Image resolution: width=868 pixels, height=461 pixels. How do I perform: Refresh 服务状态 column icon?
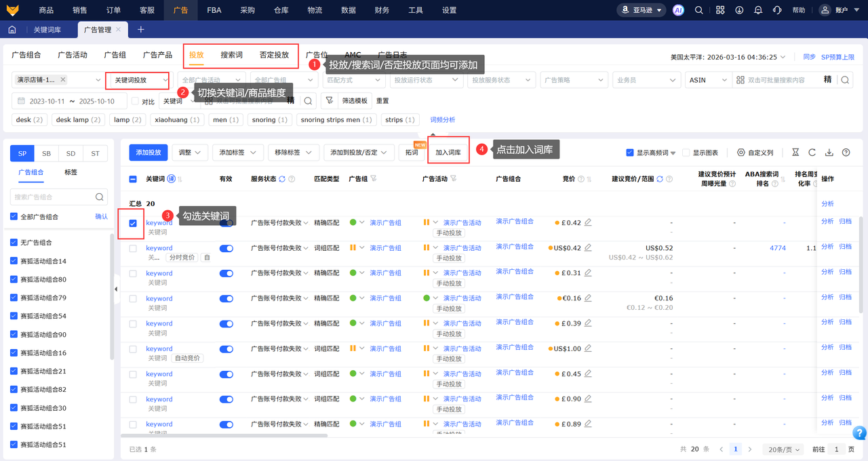point(282,179)
